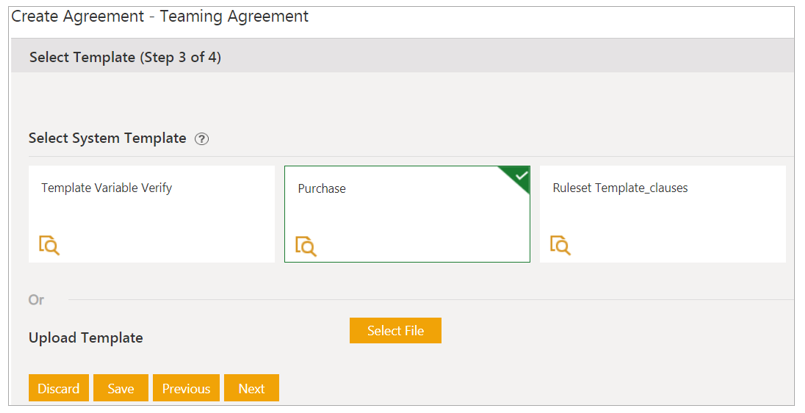Click the Select System Template heading
805x413 pixels.
pos(107,138)
